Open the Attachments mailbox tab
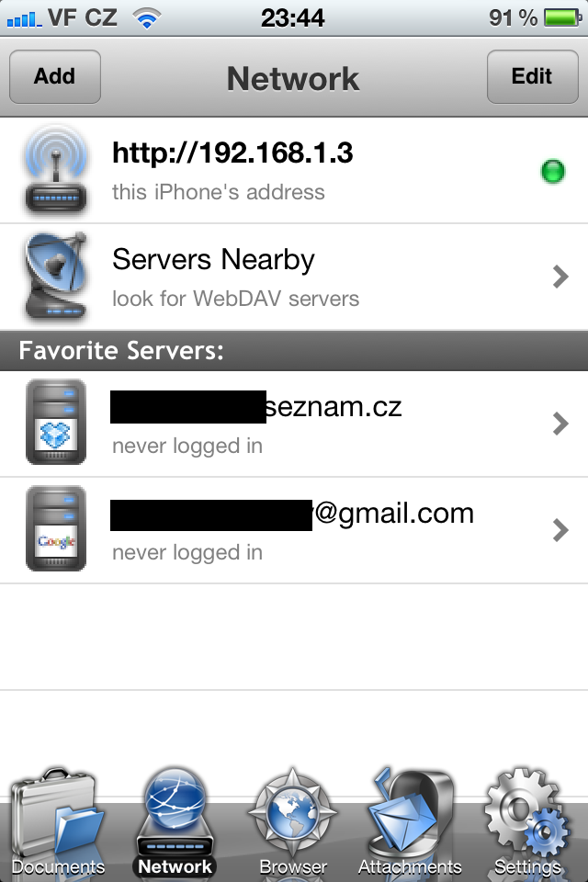The image size is (588, 882). tap(410, 823)
